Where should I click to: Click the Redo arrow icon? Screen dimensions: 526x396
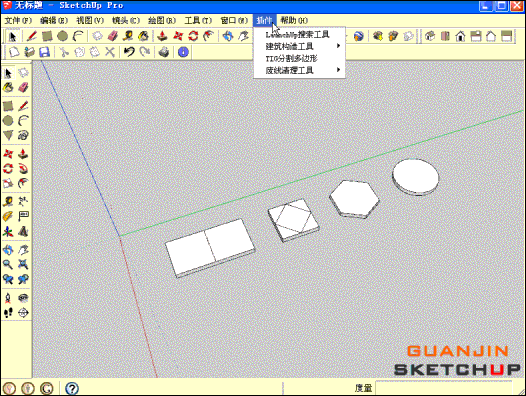point(145,52)
